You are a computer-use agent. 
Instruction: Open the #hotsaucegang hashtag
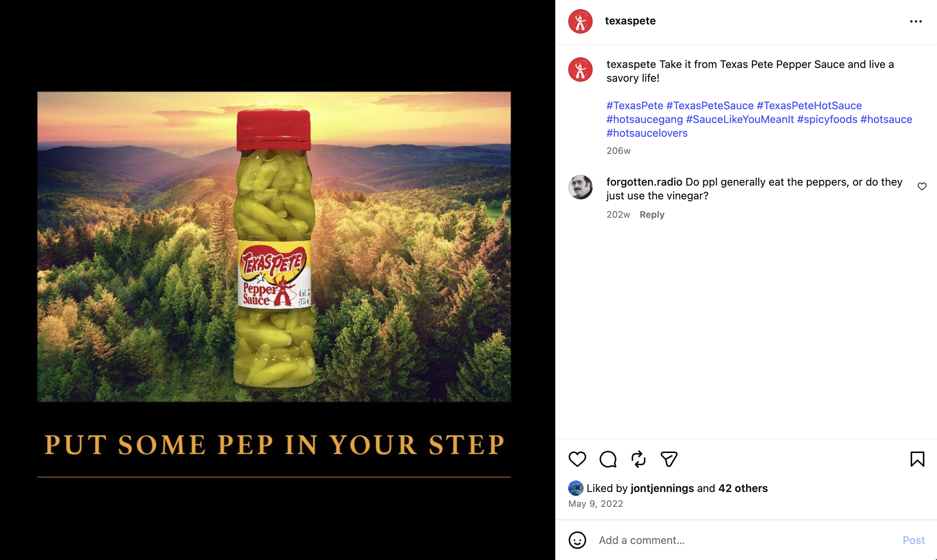click(644, 119)
